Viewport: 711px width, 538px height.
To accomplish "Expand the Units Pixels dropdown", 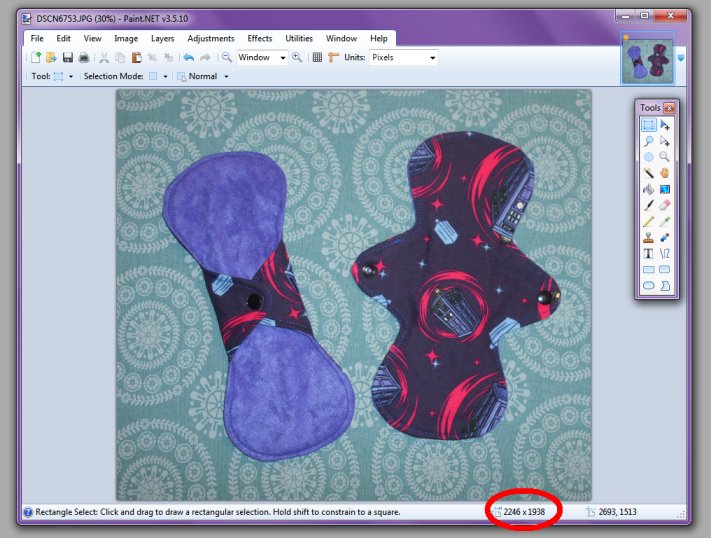I will (432, 58).
